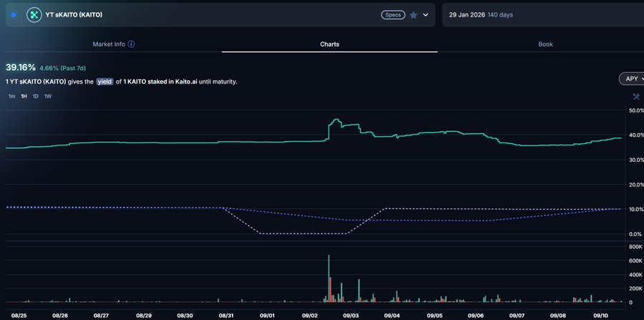The height and width of the screenshot is (320, 644).
Task: Open the Market Info tab
Action: 109,44
